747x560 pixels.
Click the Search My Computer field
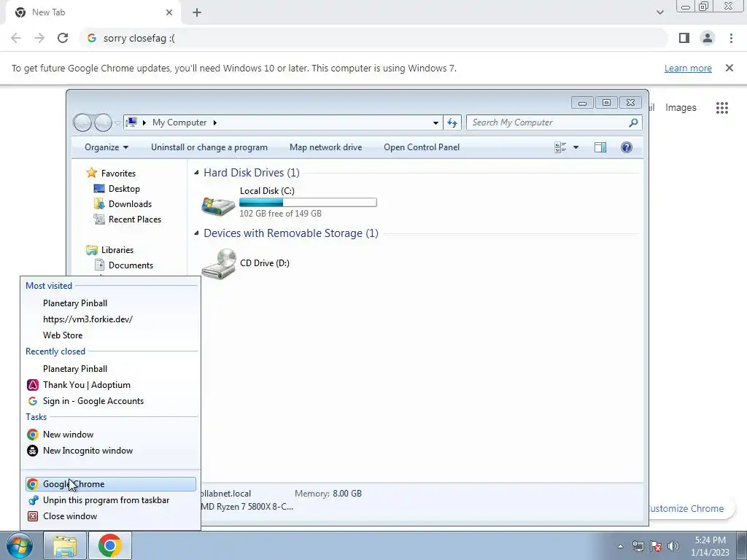coord(554,122)
